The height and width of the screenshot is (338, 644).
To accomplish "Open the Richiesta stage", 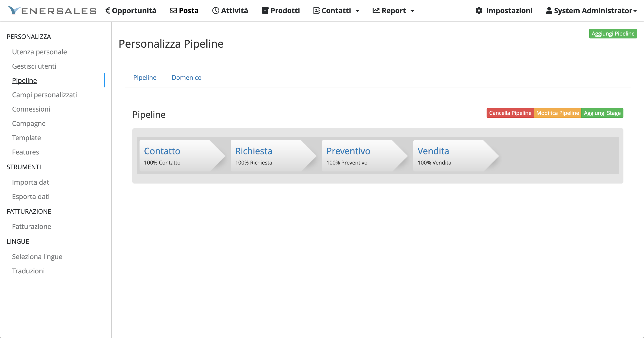I will coord(254,151).
